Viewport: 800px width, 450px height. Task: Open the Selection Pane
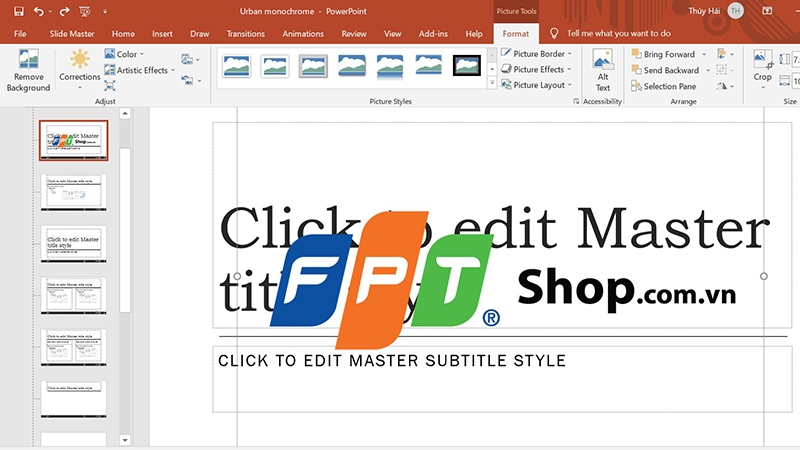tap(664, 86)
